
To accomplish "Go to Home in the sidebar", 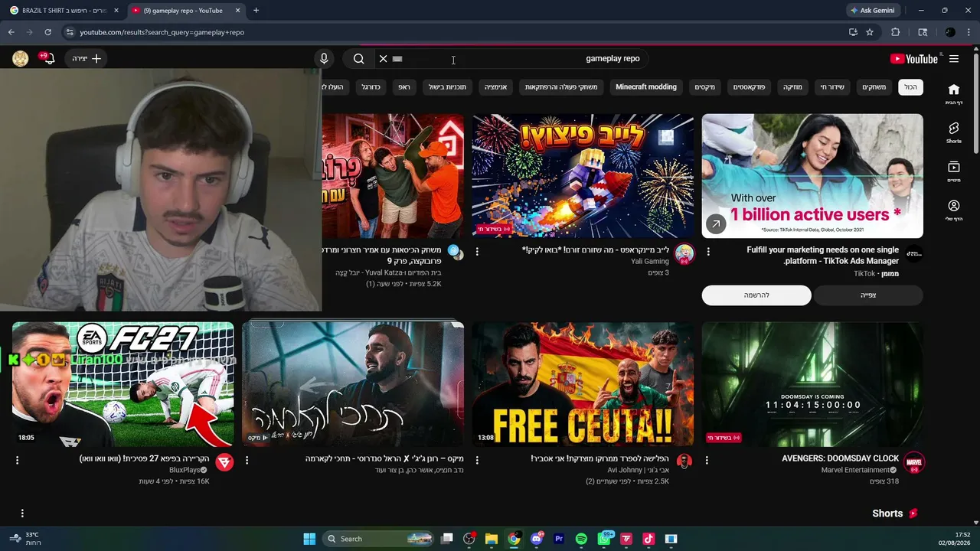I will click(x=953, y=94).
